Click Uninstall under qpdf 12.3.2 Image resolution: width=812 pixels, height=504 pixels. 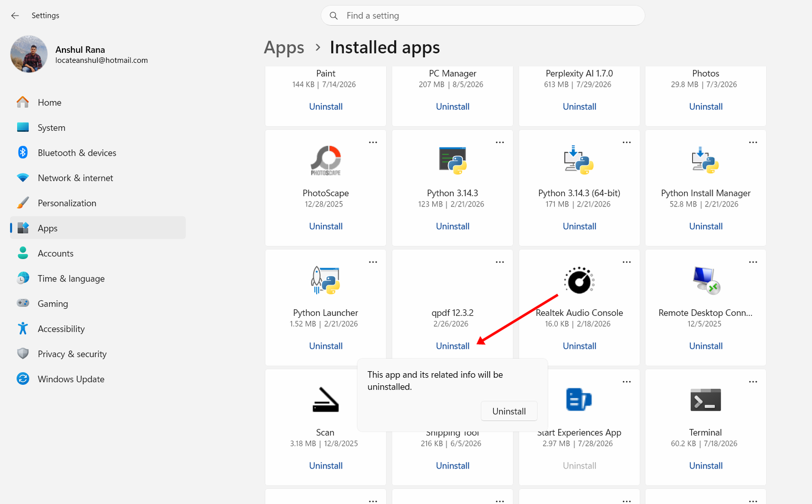[x=453, y=346]
